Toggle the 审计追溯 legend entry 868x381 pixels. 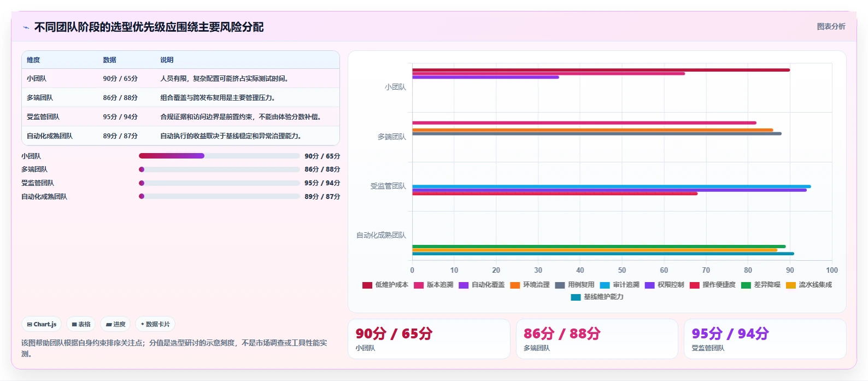619,285
